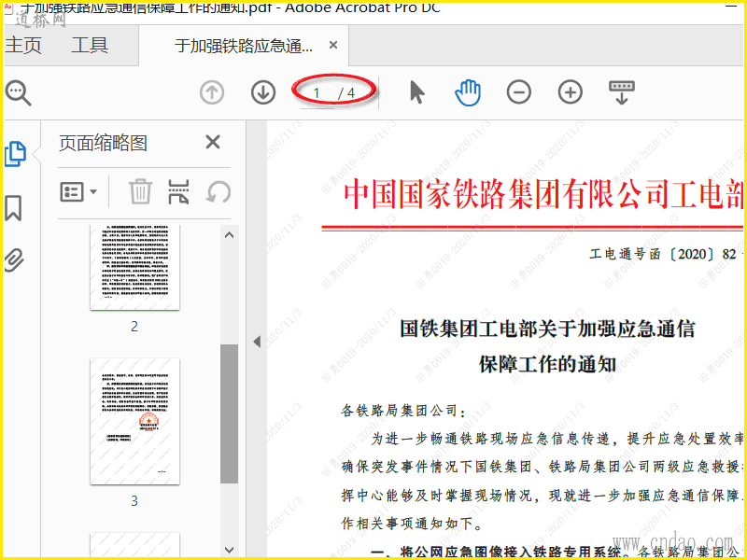The height and width of the screenshot is (560, 747).
Task: Close the 于加强铁路应急通... document tab
Action: tap(333, 45)
